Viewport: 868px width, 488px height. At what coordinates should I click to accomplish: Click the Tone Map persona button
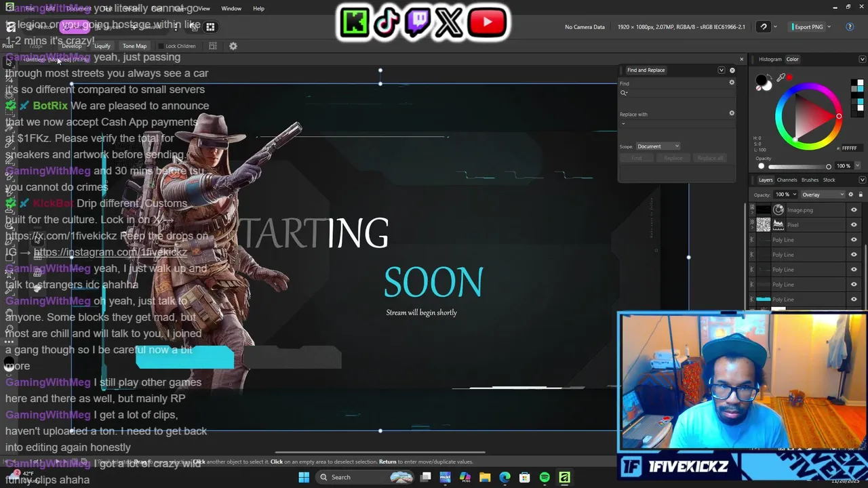(x=134, y=46)
